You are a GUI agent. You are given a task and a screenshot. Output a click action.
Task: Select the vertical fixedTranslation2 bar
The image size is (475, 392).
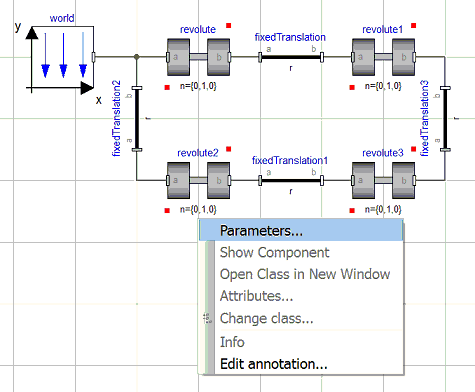pyautogui.click(x=137, y=119)
